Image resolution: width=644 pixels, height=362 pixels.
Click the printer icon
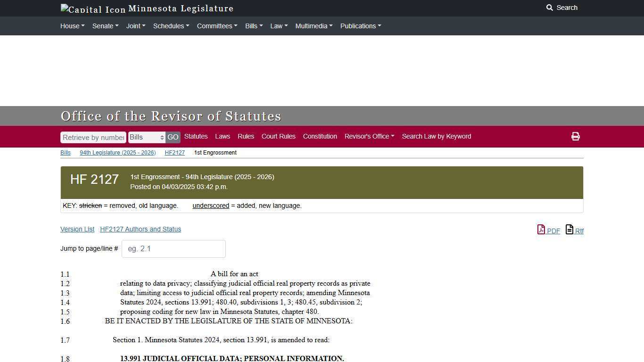(576, 136)
